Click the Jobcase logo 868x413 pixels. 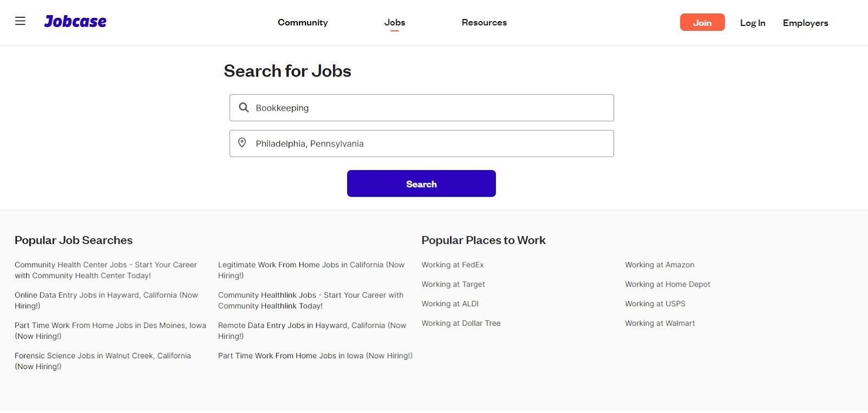click(75, 22)
